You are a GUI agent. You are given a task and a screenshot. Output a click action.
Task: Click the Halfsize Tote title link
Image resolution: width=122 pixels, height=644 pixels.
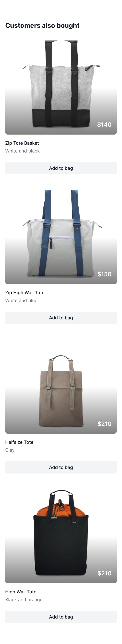click(19, 442)
